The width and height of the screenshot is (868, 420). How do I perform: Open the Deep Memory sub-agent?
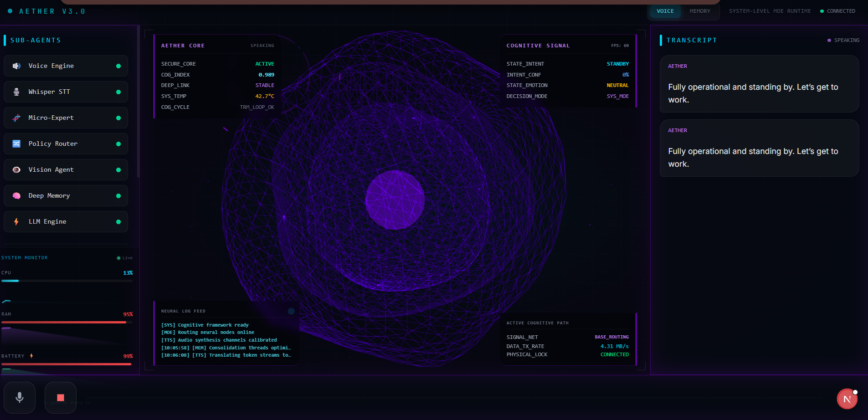(x=66, y=196)
